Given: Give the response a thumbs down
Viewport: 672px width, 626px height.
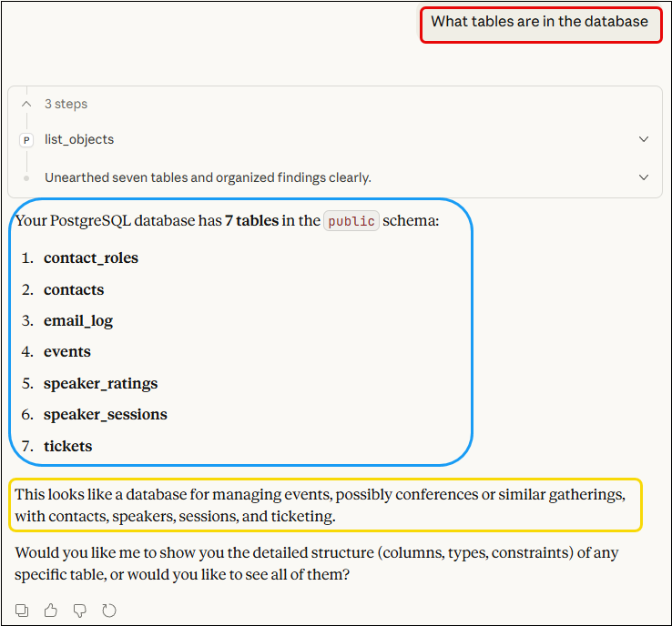Looking at the screenshot, I should coord(79,611).
